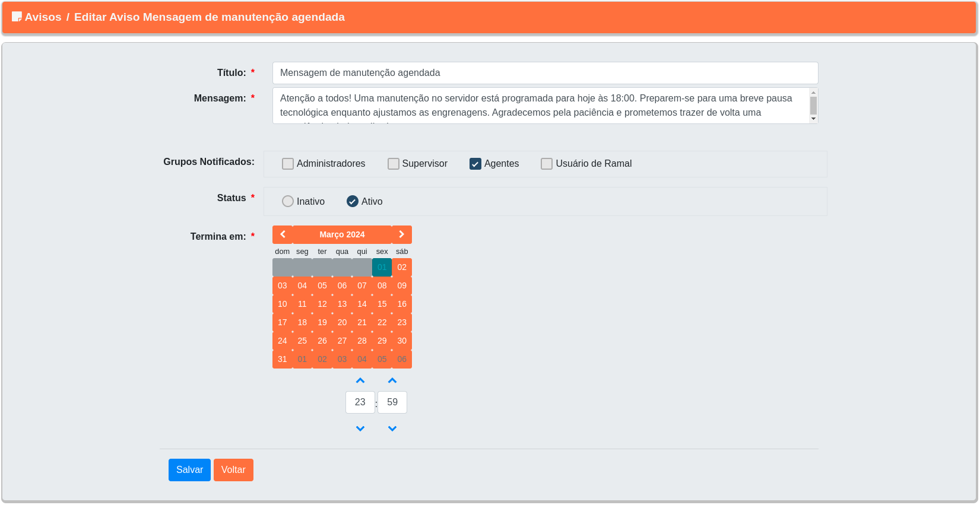This screenshot has height=505, width=980.
Task: Open the Avisos breadcrumb link
Action: click(x=43, y=17)
